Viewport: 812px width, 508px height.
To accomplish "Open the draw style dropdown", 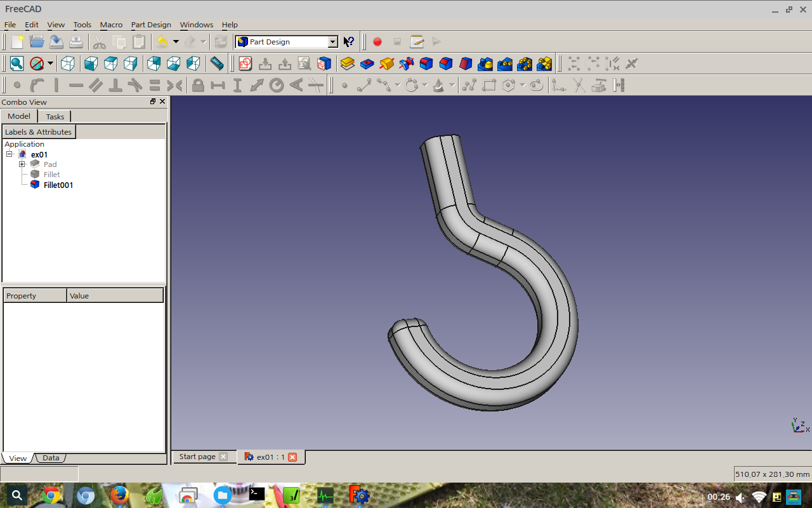I will 49,63.
